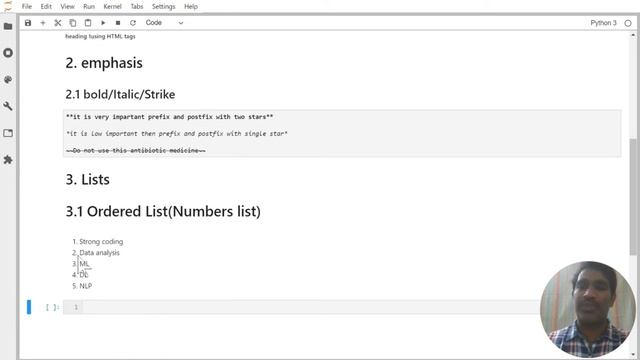This screenshot has width=640, height=360.
Task: Open the View menu
Action: 67,7
